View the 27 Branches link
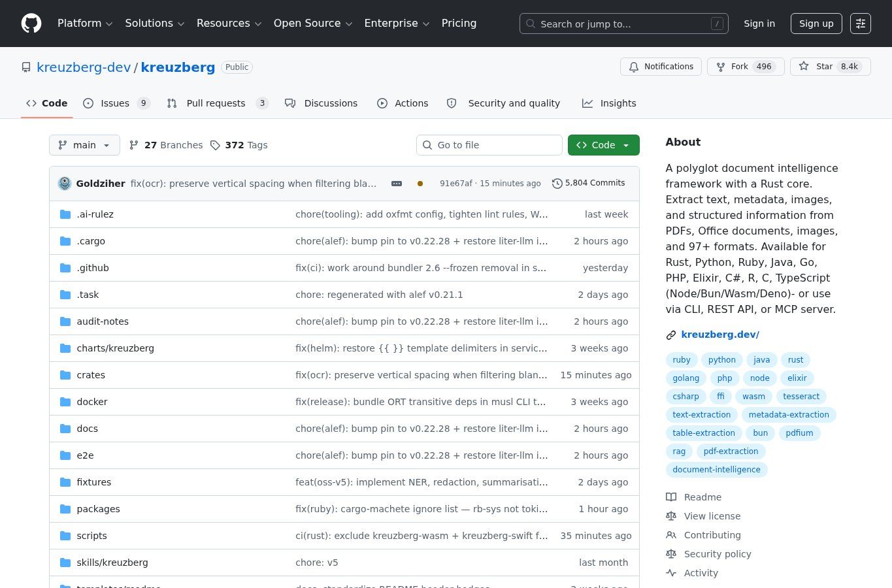Image resolution: width=892 pixels, height=588 pixels. click(166, 145)
